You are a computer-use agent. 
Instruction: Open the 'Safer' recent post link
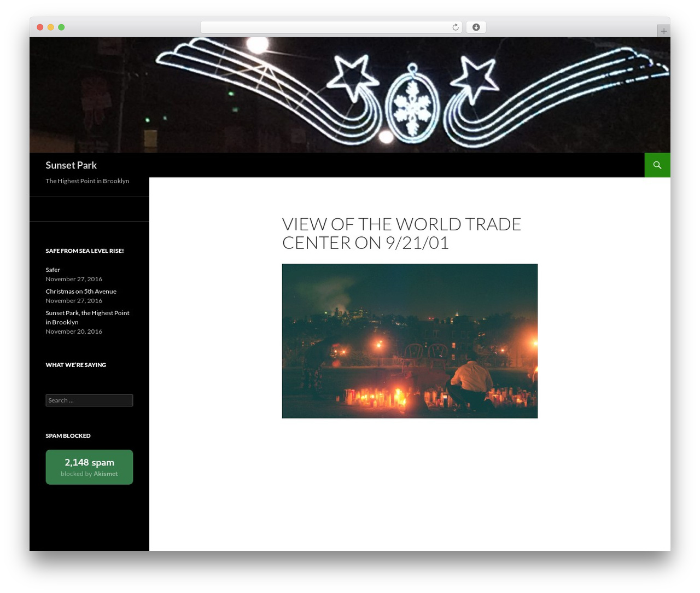52,270
